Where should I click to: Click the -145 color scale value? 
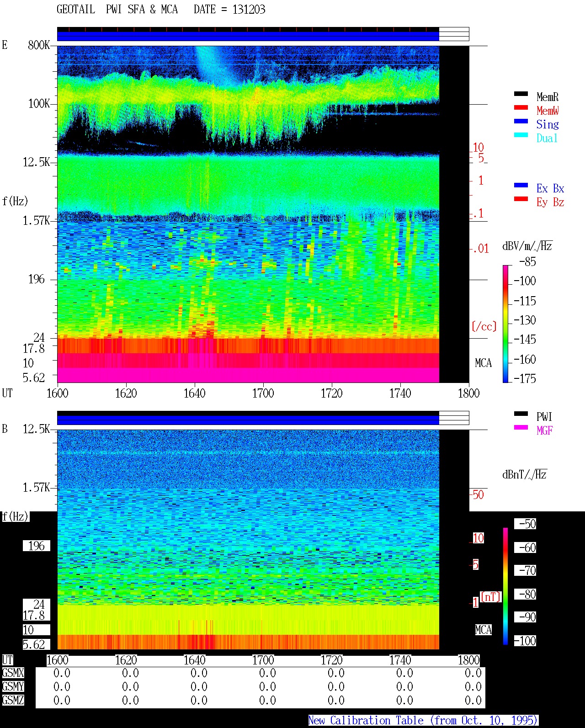click(x=525, y=340)
